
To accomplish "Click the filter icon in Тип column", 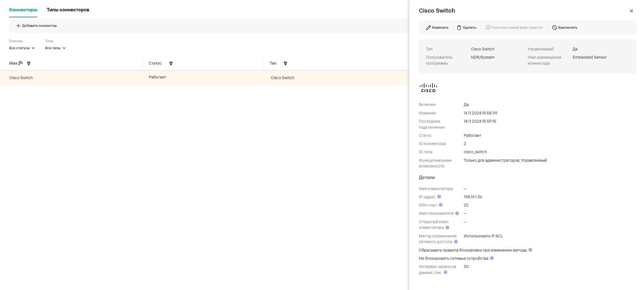I will [x=285, y=64].
